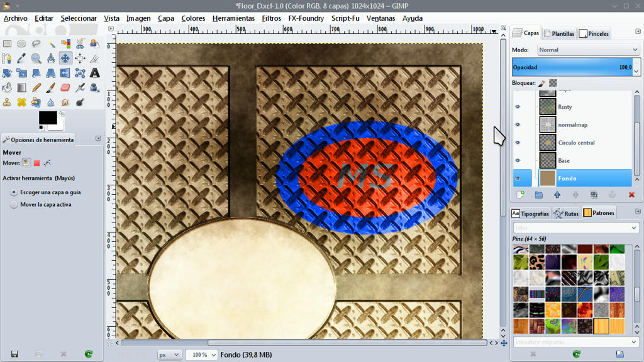Click the Opacidad slider bar
The image size is (644, 362).
[x=572, y=67]
